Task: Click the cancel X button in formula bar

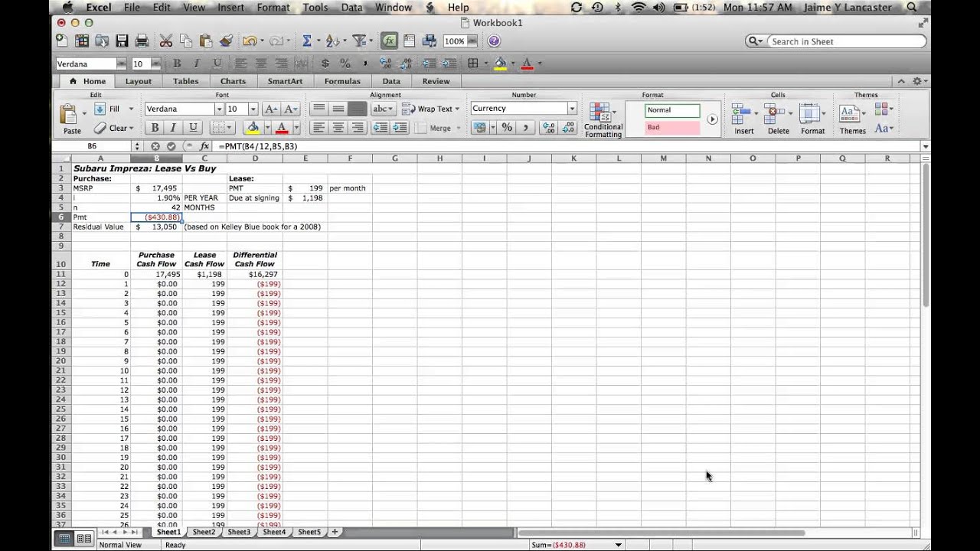Action: (155, 146)
